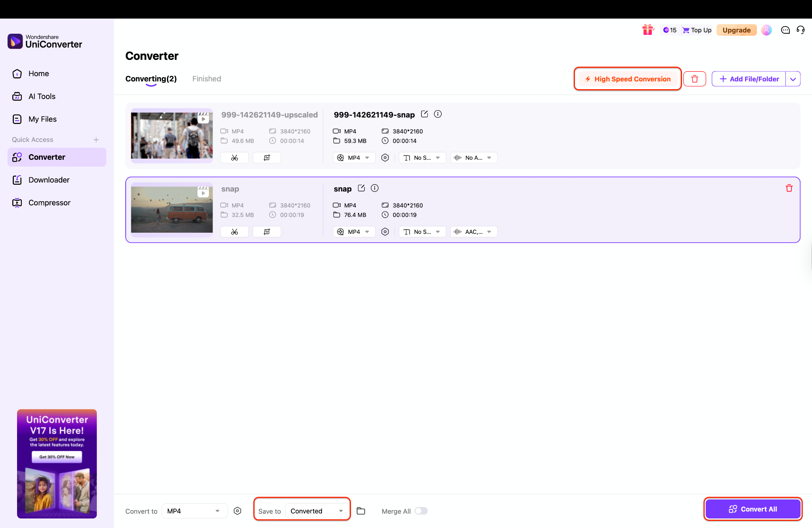Screen dimensions: 812x528
Task: Enable Merge All
Action: point(421,511)
